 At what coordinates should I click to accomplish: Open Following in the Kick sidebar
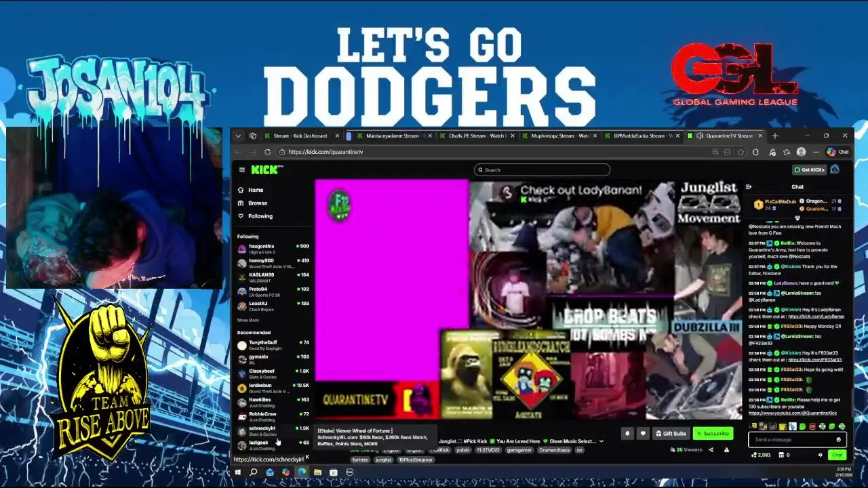(255, 216)
